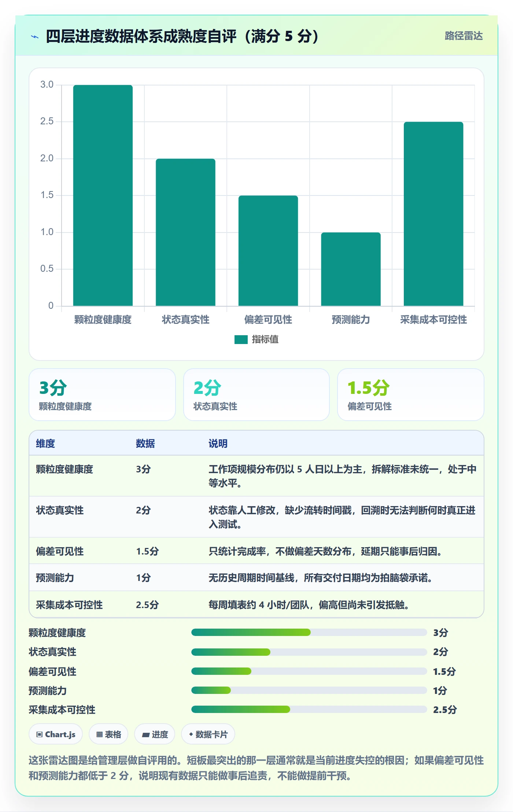Viewport: 513px width, 812px height.
Task: Click the 采集成本可控性 x-axis label
Action: [433, 319]
